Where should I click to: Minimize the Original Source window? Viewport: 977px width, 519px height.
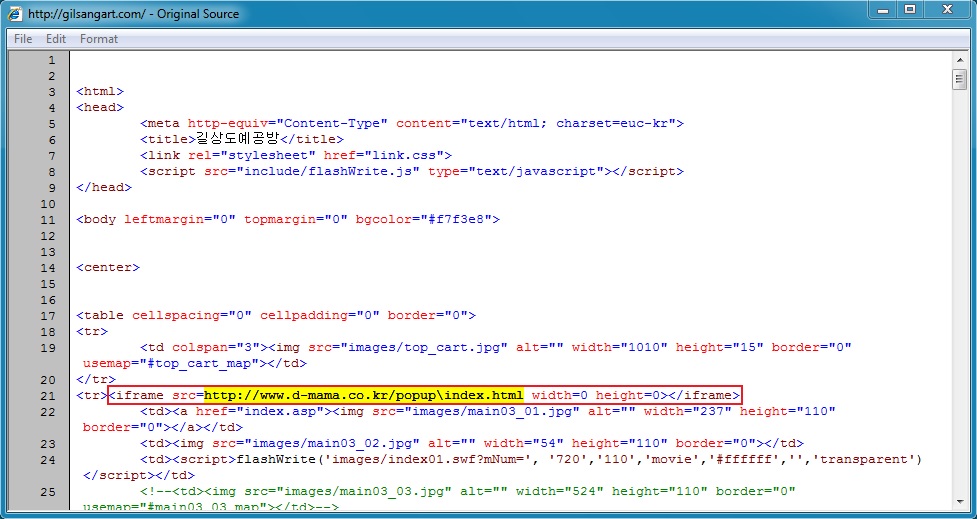tap(882, 9)
